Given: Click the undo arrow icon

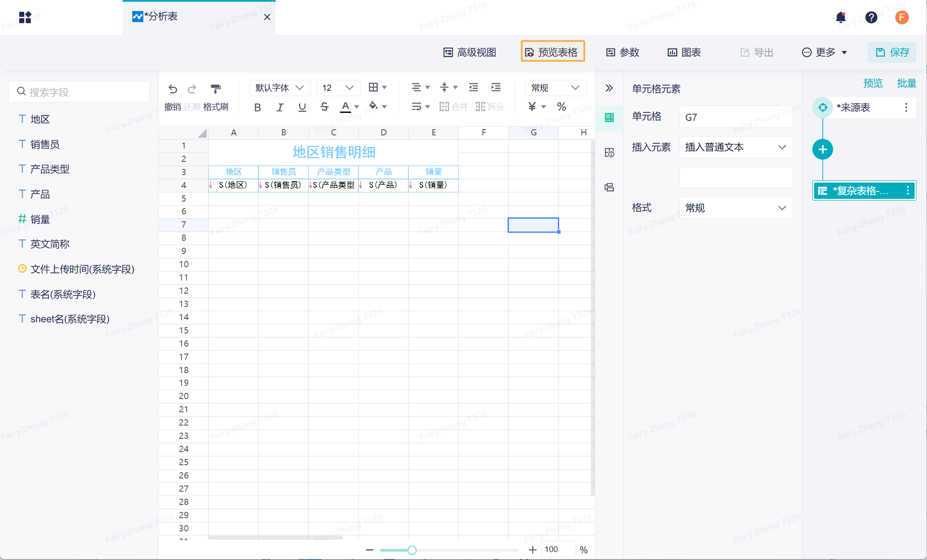Looking at the screenshot, I should 172,89.
